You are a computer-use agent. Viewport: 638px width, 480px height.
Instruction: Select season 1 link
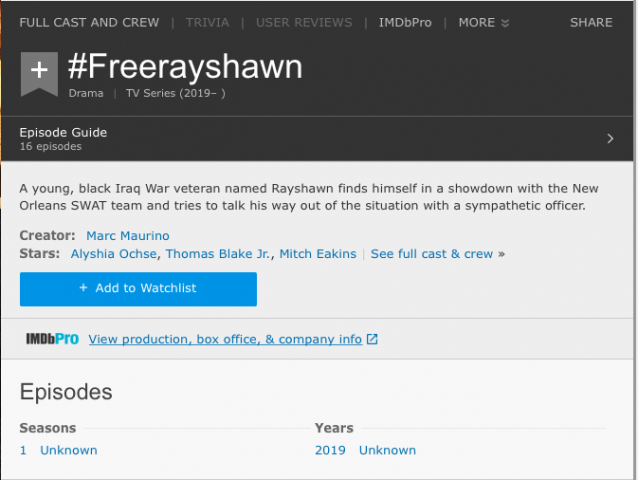click(x=23, y=450)
